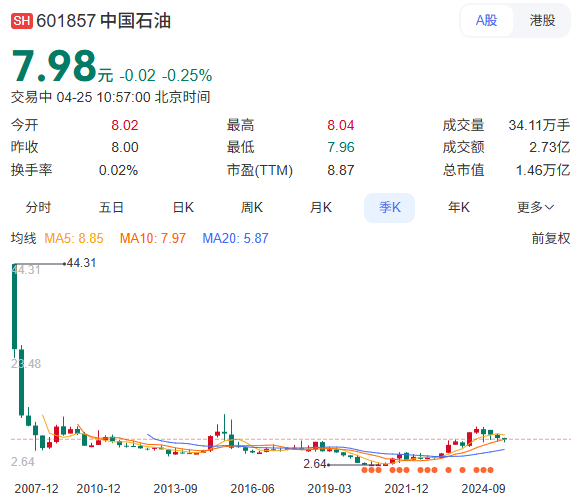Expand the 更多 dropdown menu
Screen dimensions: 586x501
[535, 207]
